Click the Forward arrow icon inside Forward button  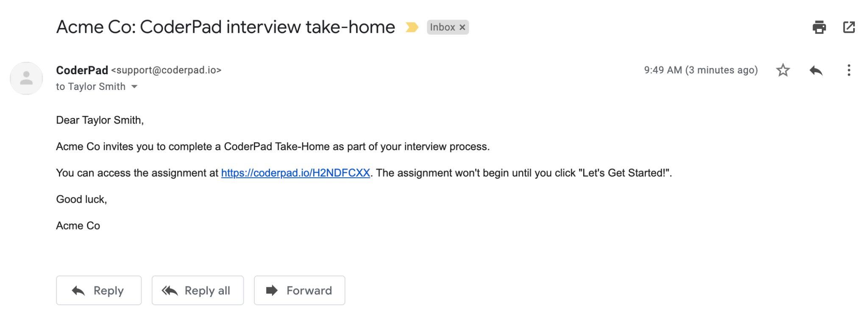coord(272,290)
